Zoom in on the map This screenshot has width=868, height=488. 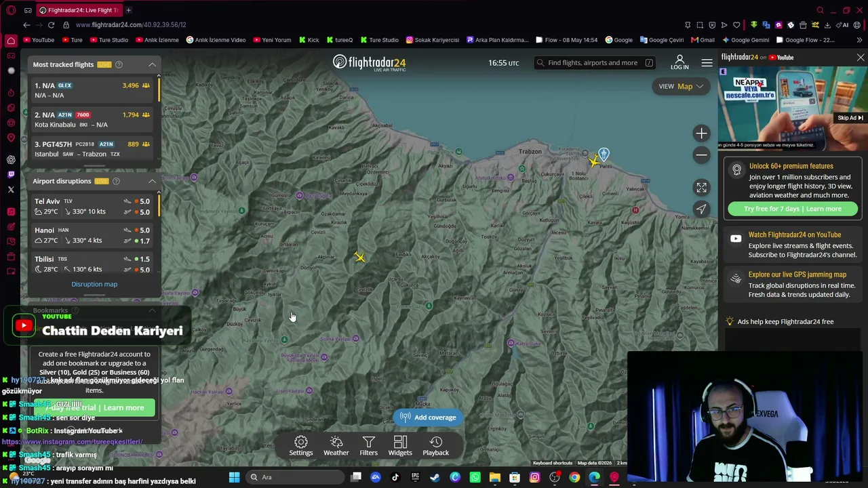tap(701, 134)
